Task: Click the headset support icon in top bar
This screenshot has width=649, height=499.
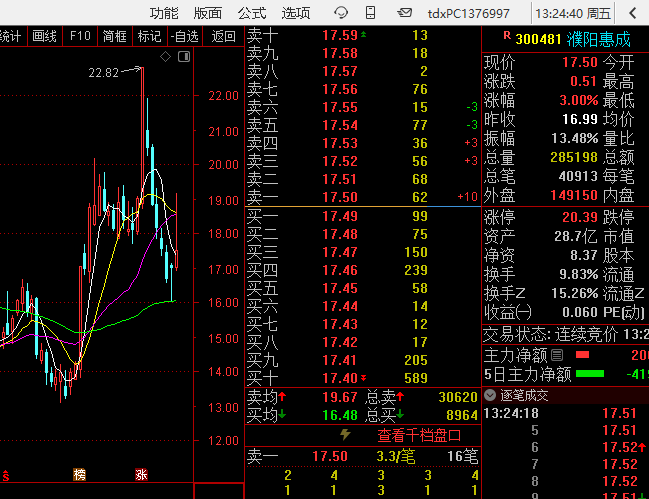Action: [341, 13]
